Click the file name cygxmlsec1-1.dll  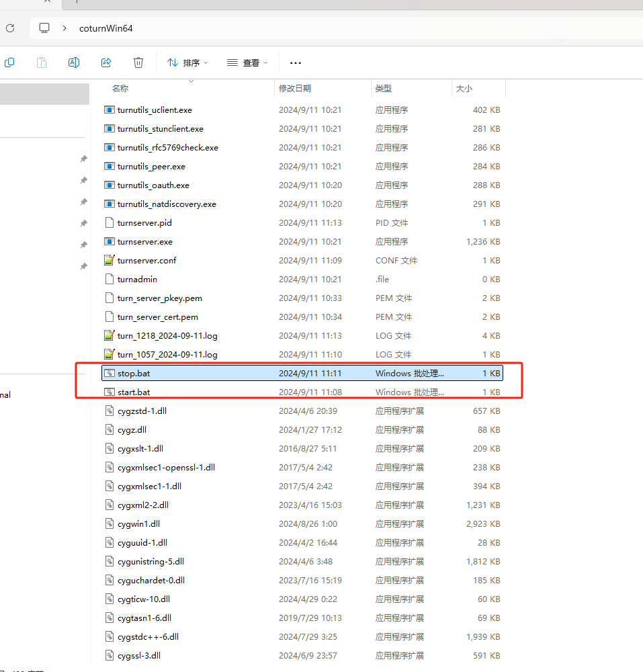pos(149,487)
